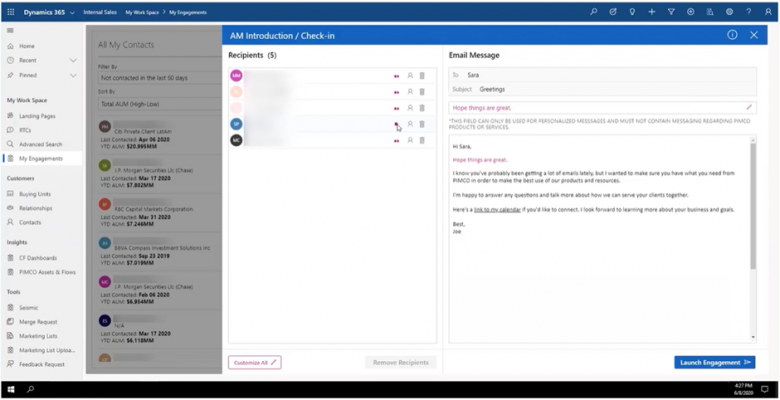Viewport: 780px width, 400px height.
Task: Delete the first recipient with trash icon
Action: coord(422,76)
